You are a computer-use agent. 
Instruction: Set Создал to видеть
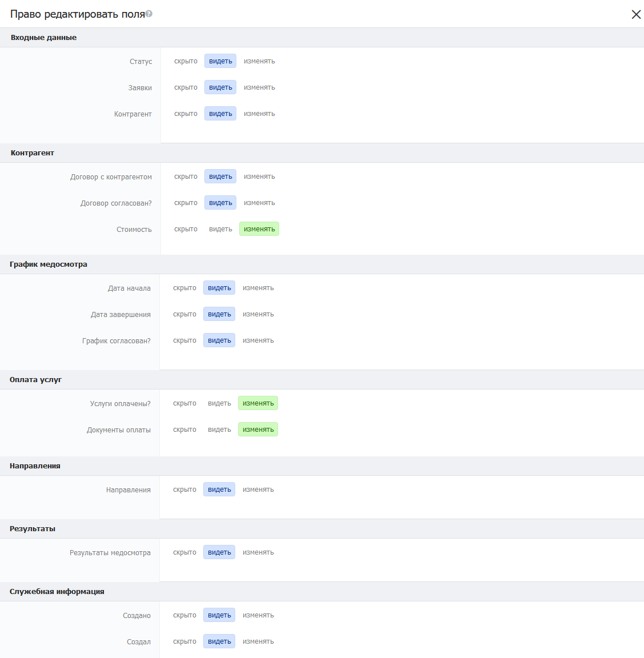pyautogui.click(x=219, y=641)
